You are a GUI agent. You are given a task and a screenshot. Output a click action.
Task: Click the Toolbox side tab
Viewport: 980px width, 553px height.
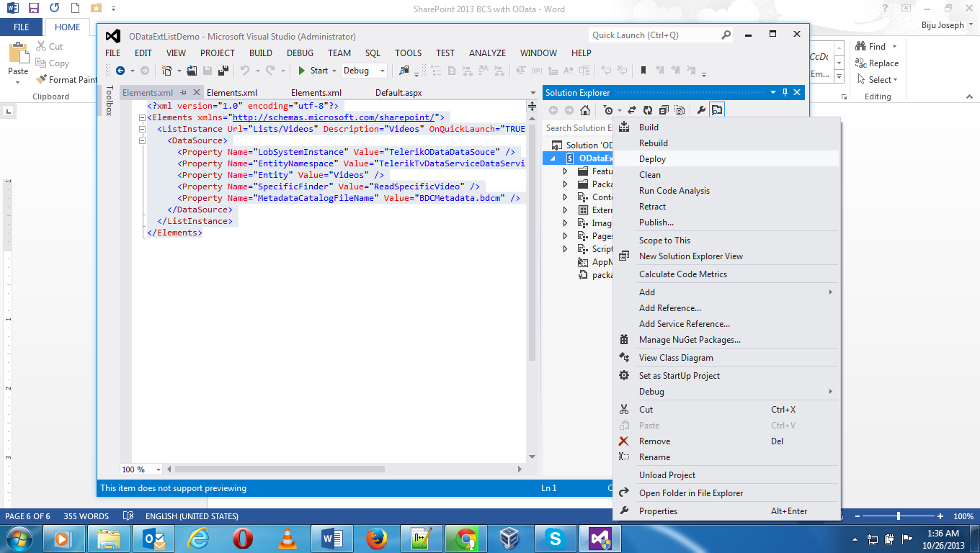110,100
